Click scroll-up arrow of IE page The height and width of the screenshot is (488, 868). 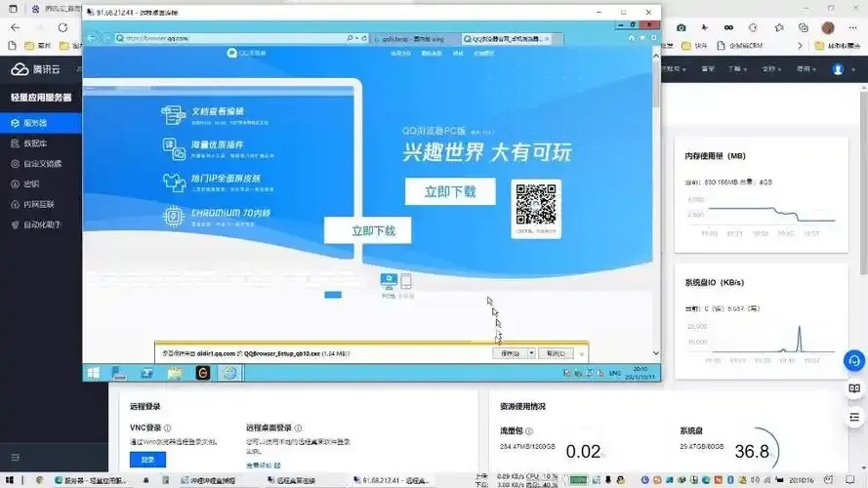tap(656, 56)
